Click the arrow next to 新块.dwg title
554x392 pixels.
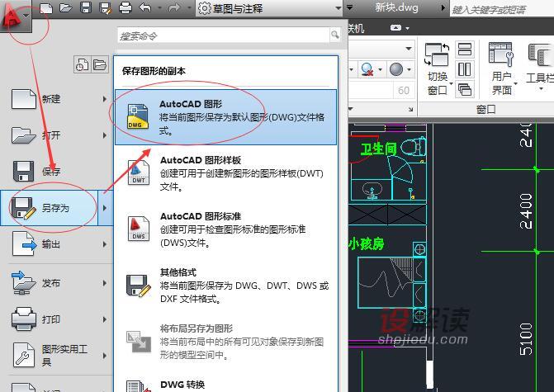443,7
